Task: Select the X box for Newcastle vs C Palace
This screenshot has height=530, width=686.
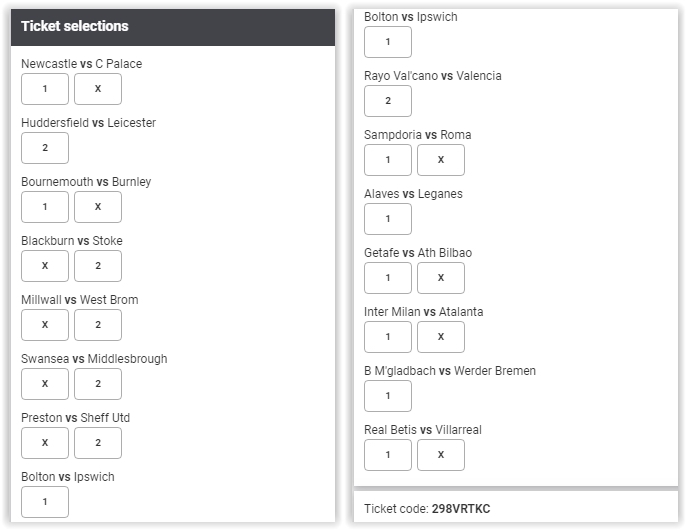Action: pos(98,89)
